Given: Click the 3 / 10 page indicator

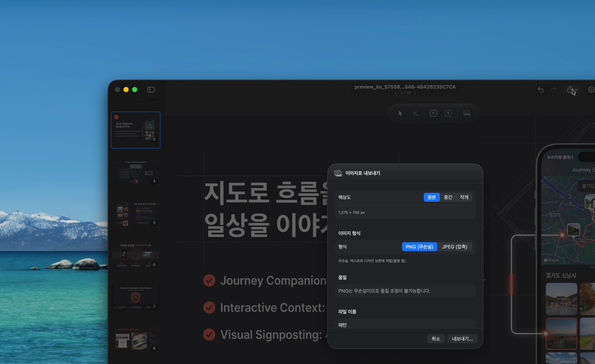Looking at the screenshot, I should pyautogui.click(x=405, y=93).
